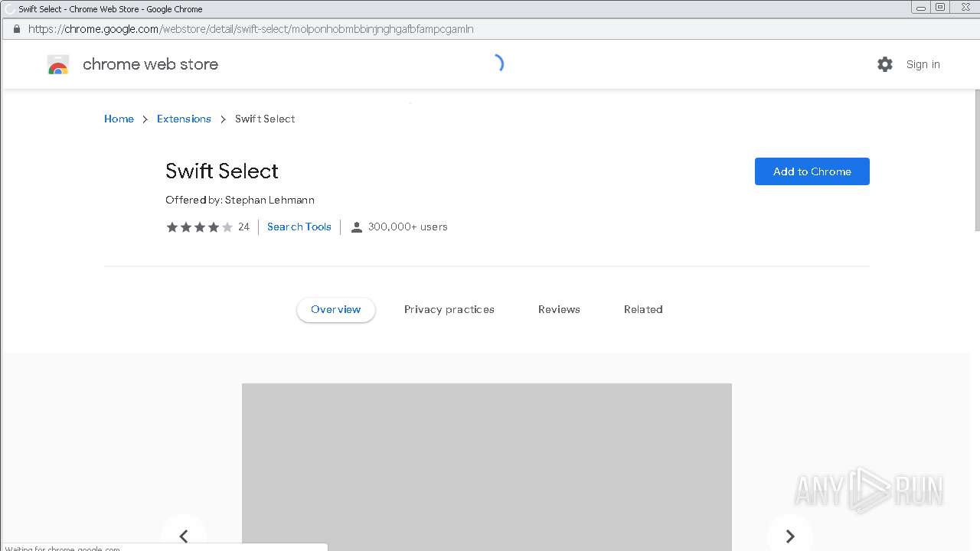This screenshot has height=551, width=980.
Task: Open the Search Tools category link
Action: 299,227
